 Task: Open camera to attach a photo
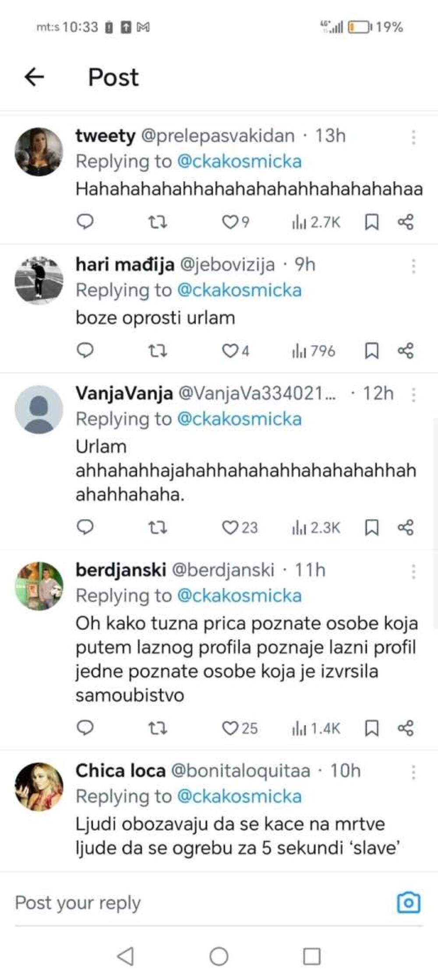point(408,902)
